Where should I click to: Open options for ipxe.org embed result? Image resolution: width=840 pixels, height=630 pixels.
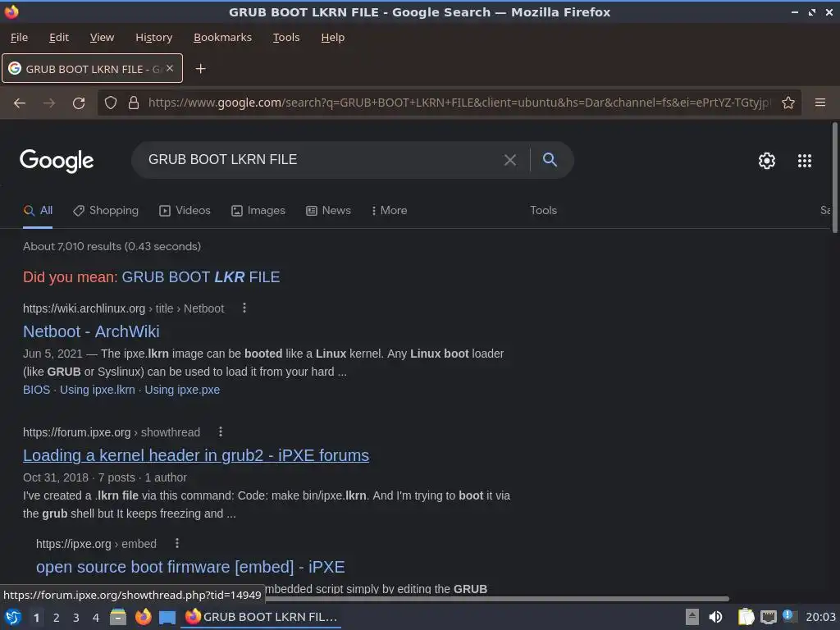(x=177, y=543)
